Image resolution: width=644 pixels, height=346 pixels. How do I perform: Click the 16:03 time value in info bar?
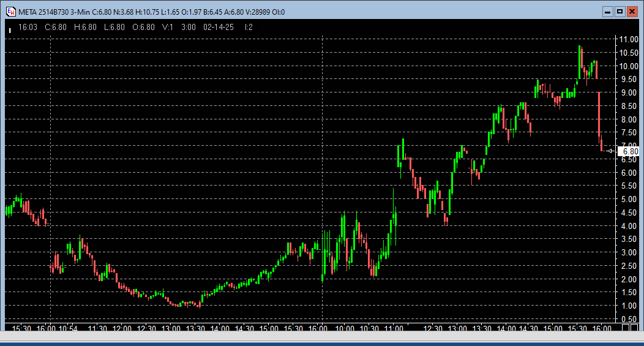pos(28,27)
